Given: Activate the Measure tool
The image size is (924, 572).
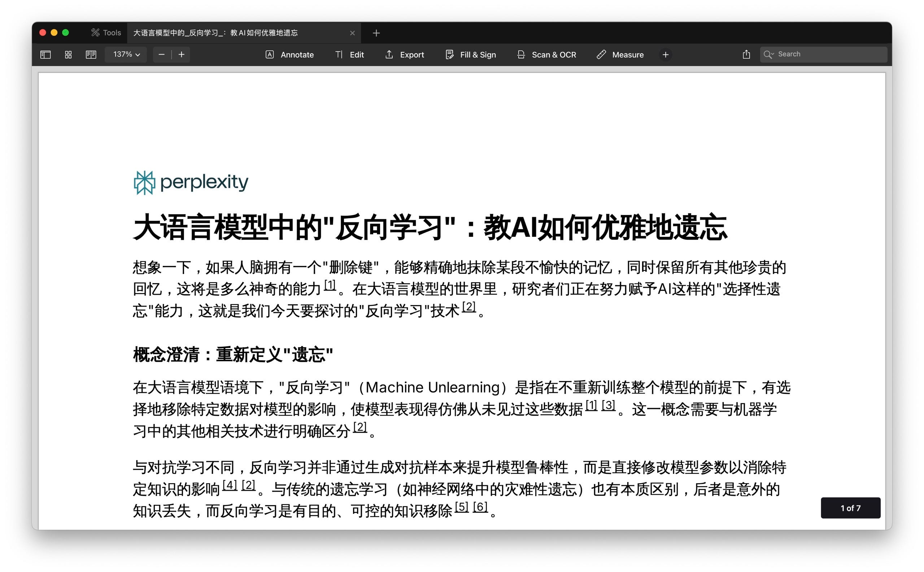Looking at the screenshot, I should pos(620,55).
